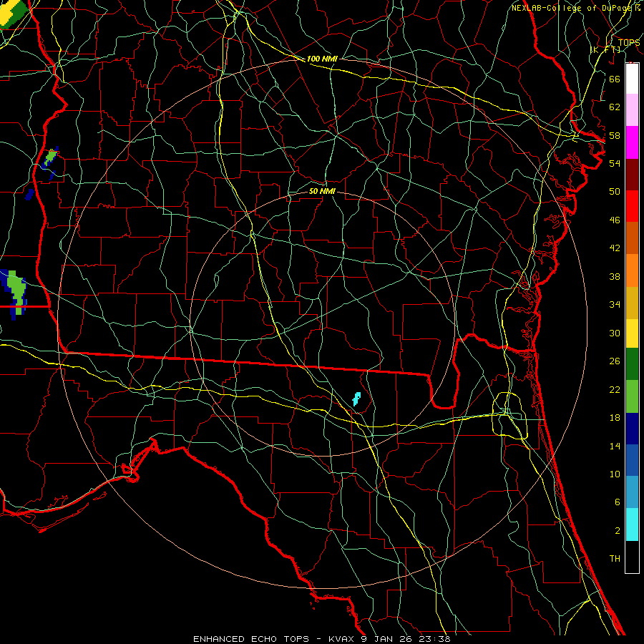Pick the light blue legend swatch
The height and width of the screenshot is (644, 644).
pos(632,492)
